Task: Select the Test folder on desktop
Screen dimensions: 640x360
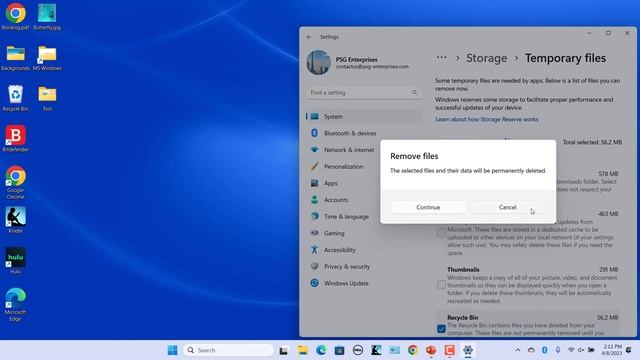Action: click(47, 98)
